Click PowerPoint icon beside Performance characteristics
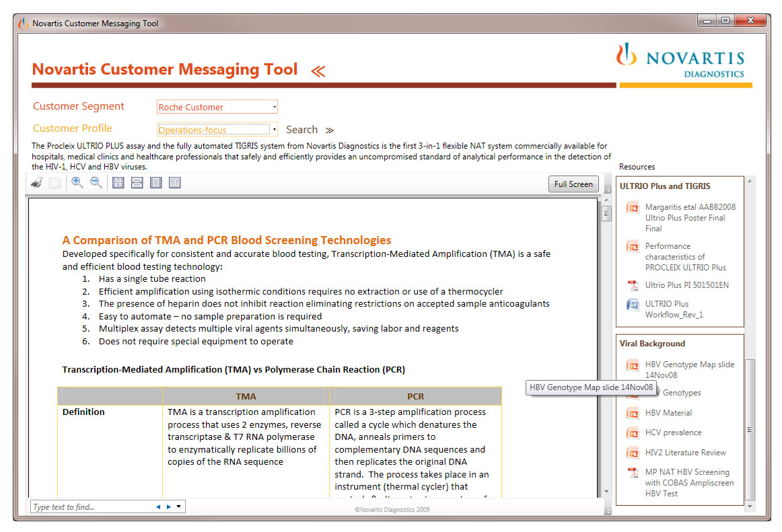Viewport: 782px width, 532px height. point(633,246)
